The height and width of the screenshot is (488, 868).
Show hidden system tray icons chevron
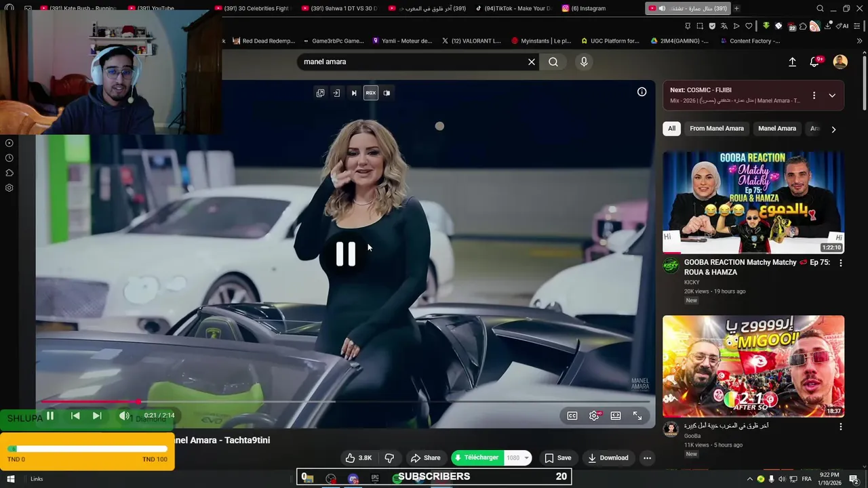tap(749, 479)
